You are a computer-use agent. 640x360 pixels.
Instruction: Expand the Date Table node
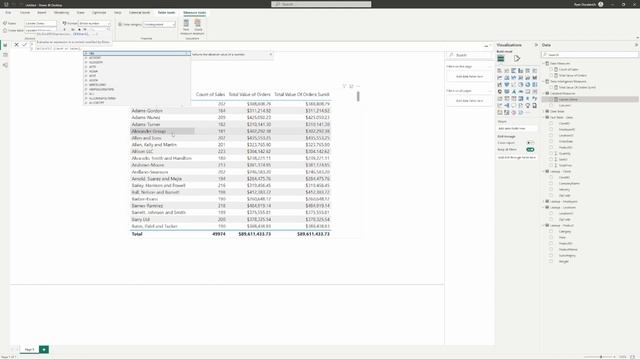point(544,111)
